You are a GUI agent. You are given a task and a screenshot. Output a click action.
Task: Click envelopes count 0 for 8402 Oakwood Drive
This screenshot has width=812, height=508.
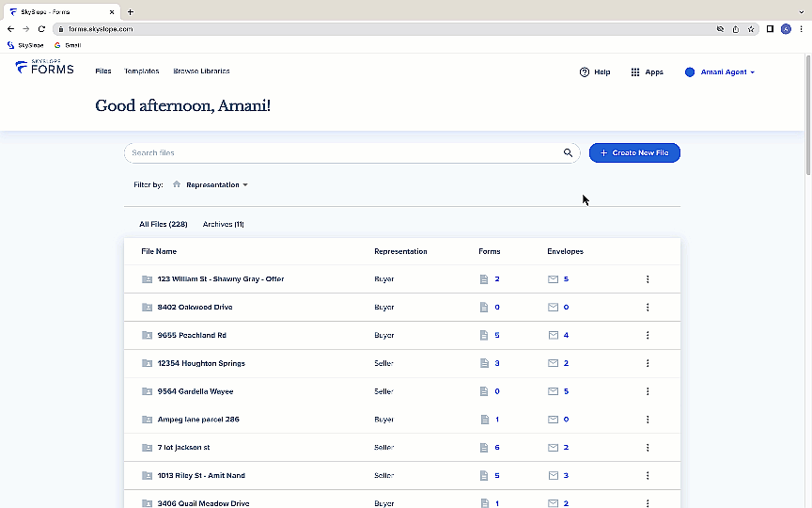566,308
